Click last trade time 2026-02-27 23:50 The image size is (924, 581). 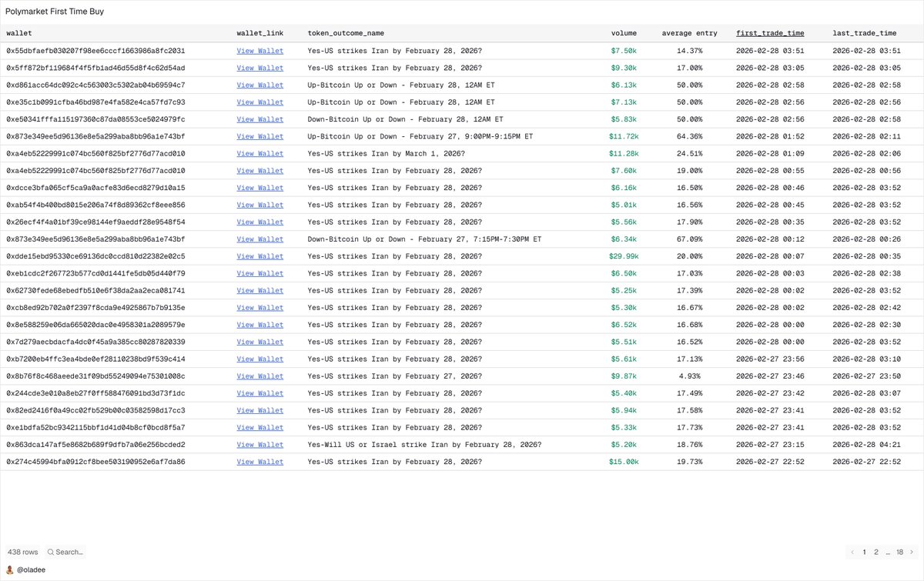(x=867, y=376)
